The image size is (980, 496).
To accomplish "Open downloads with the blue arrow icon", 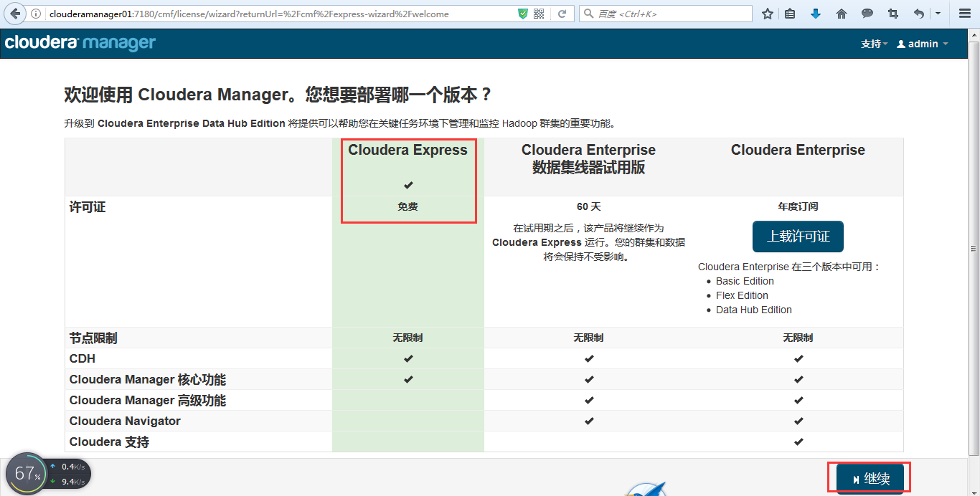I will pos(816,14).
